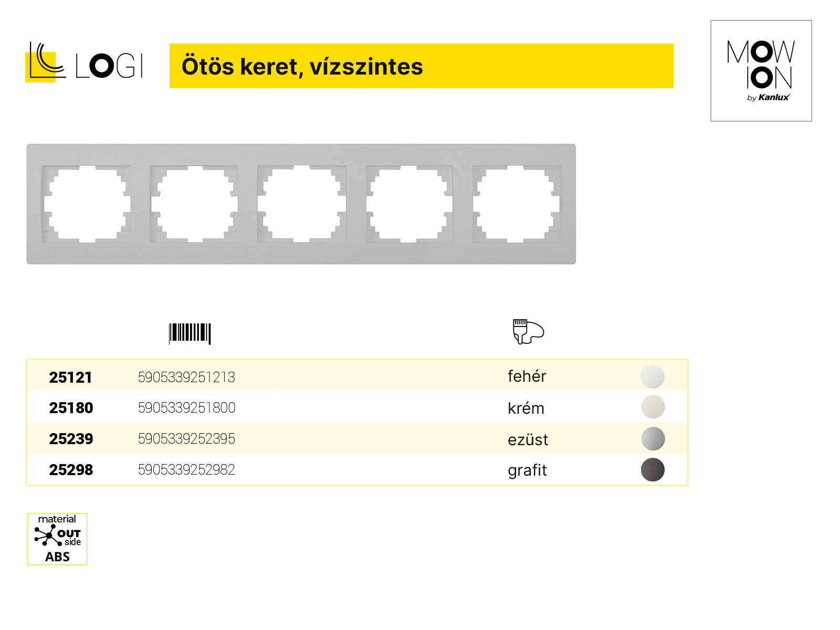Click barcode number 5905339252982
Image resolution: width=840 pixels, height=630 pixels.
click(186, 469)
